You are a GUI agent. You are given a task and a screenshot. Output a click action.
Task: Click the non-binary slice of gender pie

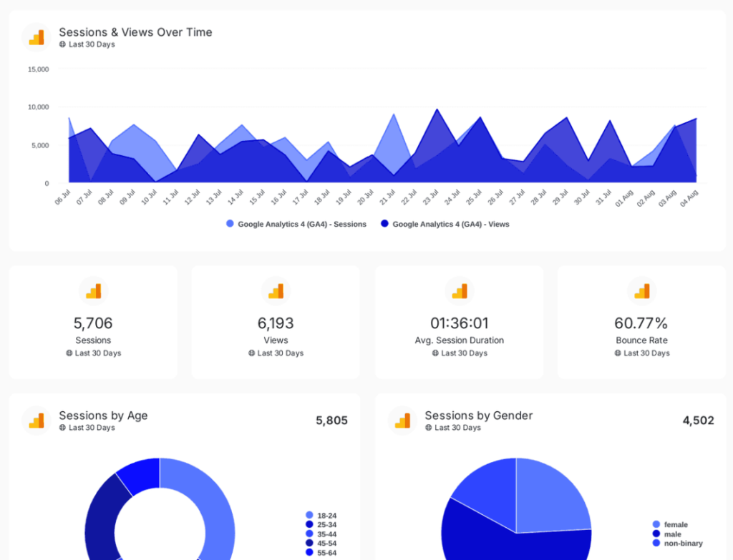click(491, 491)
